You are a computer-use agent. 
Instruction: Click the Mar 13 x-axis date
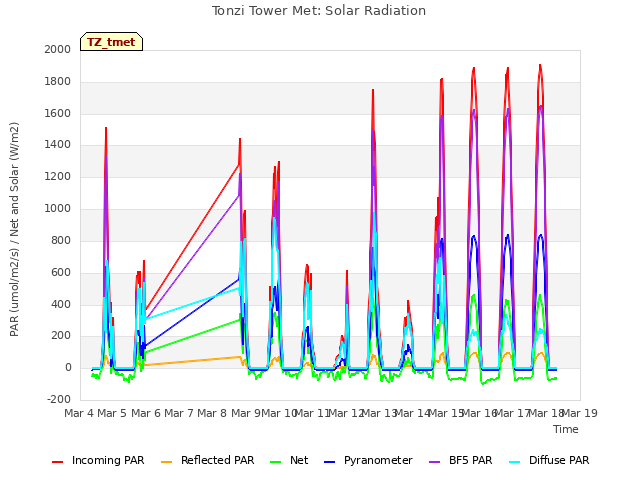(x=380, y=413)
